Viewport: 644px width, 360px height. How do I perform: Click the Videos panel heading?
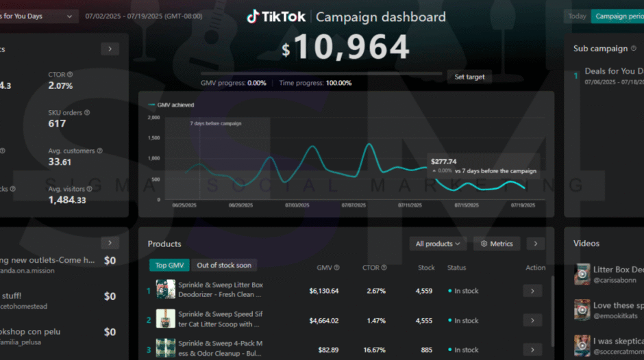(x=586, y=244)
